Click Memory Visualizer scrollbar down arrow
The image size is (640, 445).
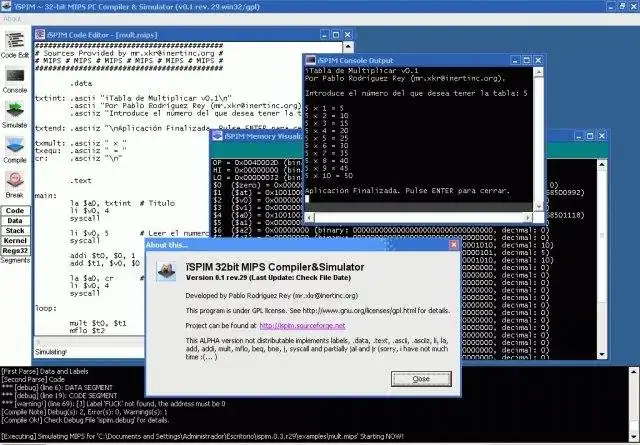pos(602,354)
